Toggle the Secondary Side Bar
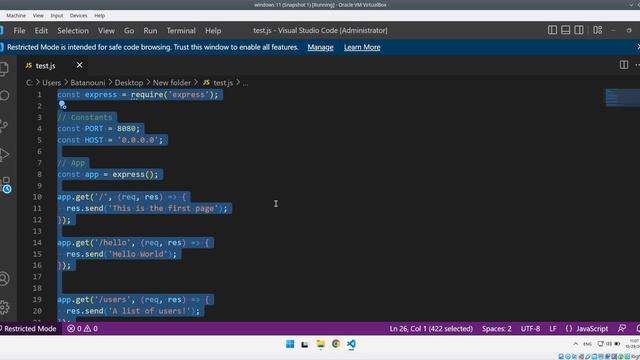The width and height of the screenshot is (640, 360). tap(579, 30)
